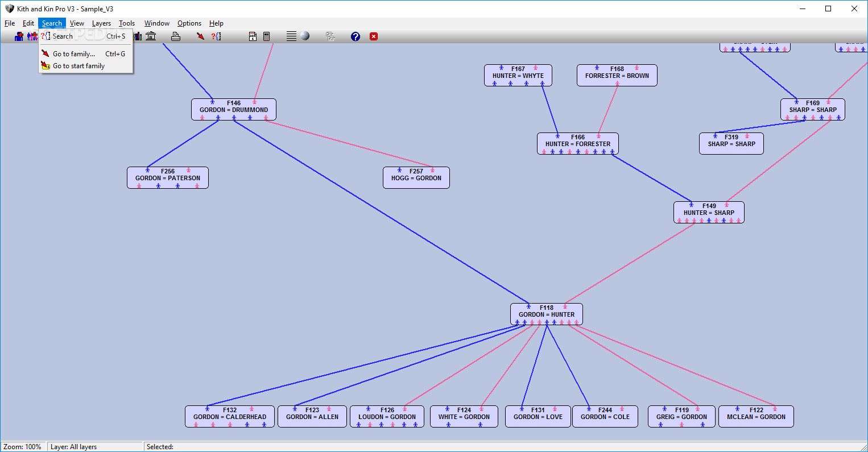Click the greyed tree hierarchy toolbar icon
This screenshot has width=868, height=452.
pyautogui.click(x=330, y=36)
